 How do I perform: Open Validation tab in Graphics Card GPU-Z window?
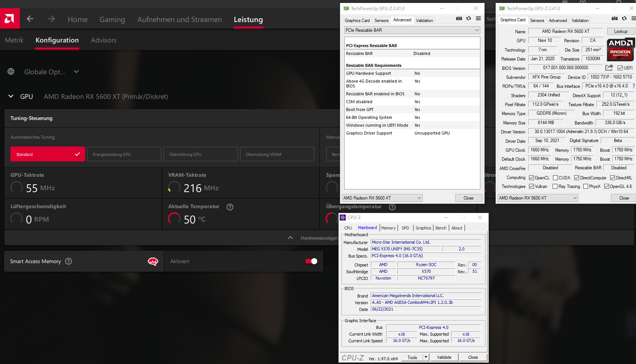pyautogui.click(x=580, y=21)
